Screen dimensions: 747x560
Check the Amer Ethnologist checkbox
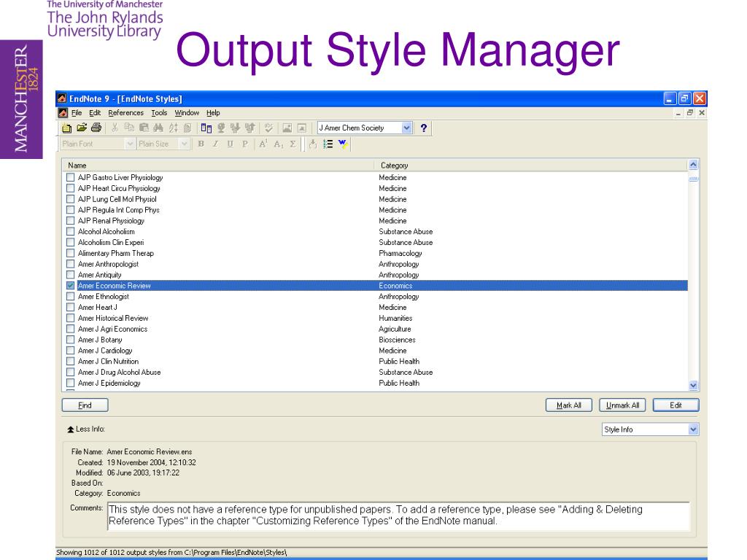click(71, 296)
